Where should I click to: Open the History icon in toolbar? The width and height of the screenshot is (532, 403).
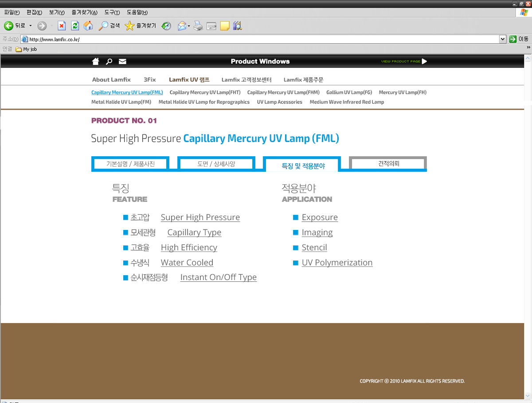[166, 26]
